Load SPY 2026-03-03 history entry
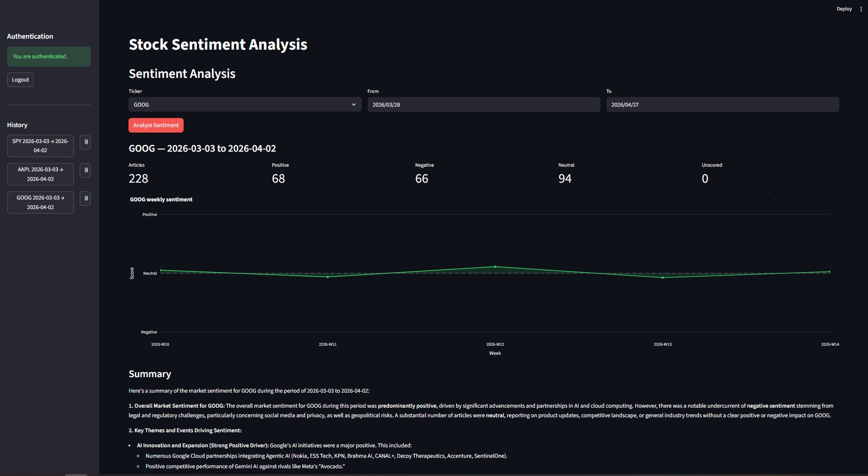 tap(41, 146)
